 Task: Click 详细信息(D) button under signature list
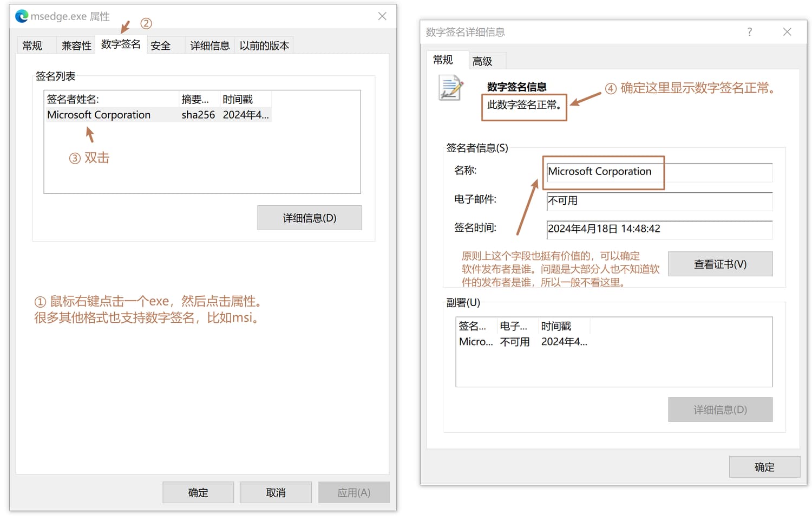309,218
